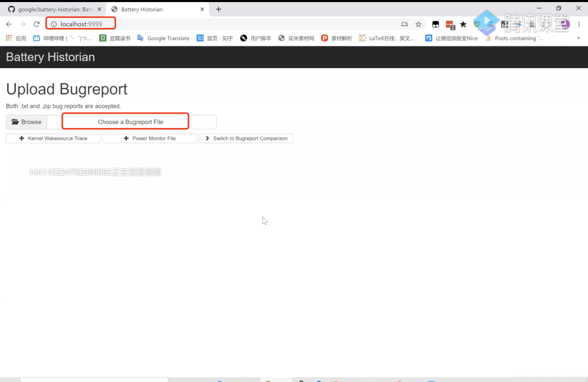Image resolution: width=588 pixels, height=382 pixels.
Task: Expand Power Monitor File option
Action: [149, 138]
